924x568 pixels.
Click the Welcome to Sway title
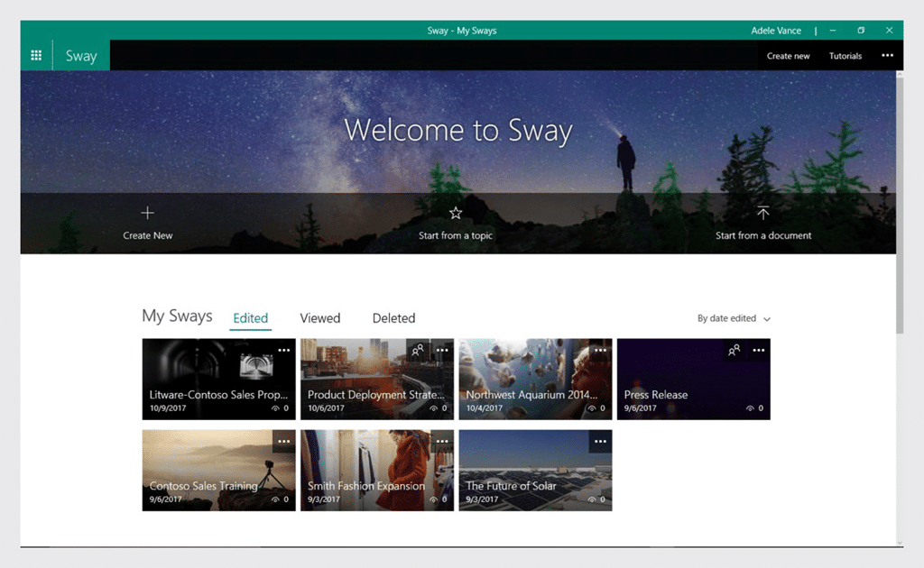pos(458,130)
